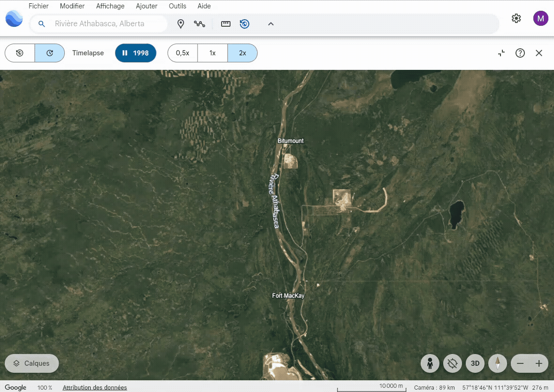Pause timelapse at 1998
This screenshot has height=392, width=554.
coord(136,53)
